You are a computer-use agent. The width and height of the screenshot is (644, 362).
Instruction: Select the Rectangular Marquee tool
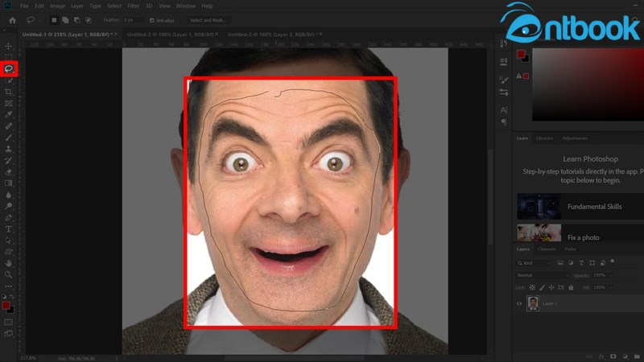8,56
